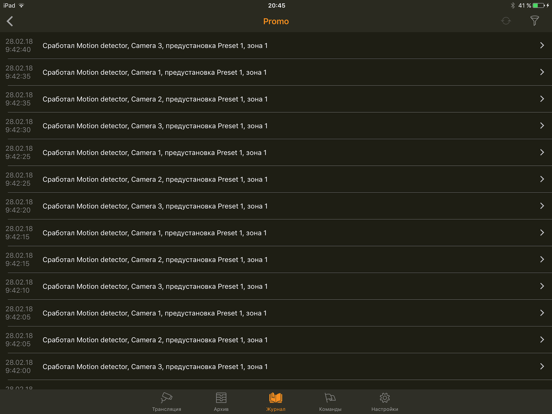Select 9:42:10 'Сработал Motion detector, Camera 3' text
This screenshot has height=414, width=552.
pyautogui.click(x=102, y=287)
